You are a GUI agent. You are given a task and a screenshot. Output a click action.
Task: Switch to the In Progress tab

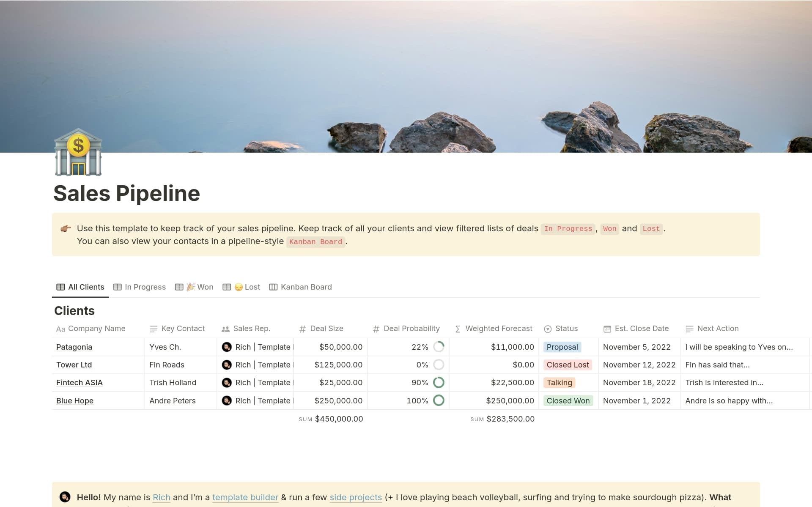coord(140,287)
